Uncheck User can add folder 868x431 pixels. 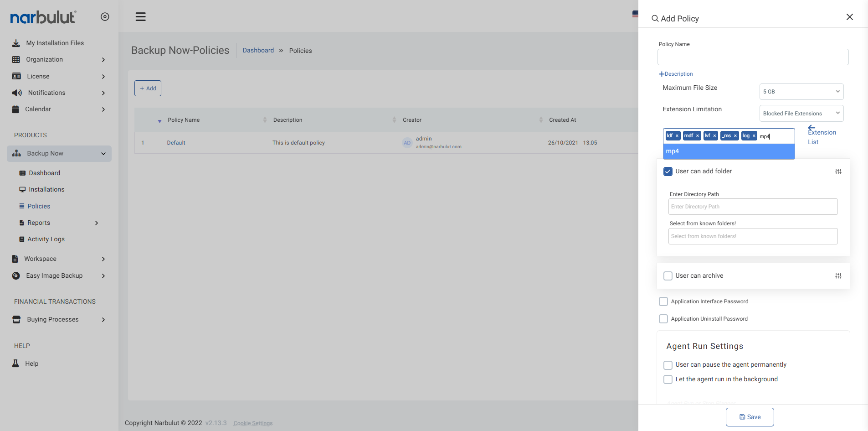(x=668, y=171)
